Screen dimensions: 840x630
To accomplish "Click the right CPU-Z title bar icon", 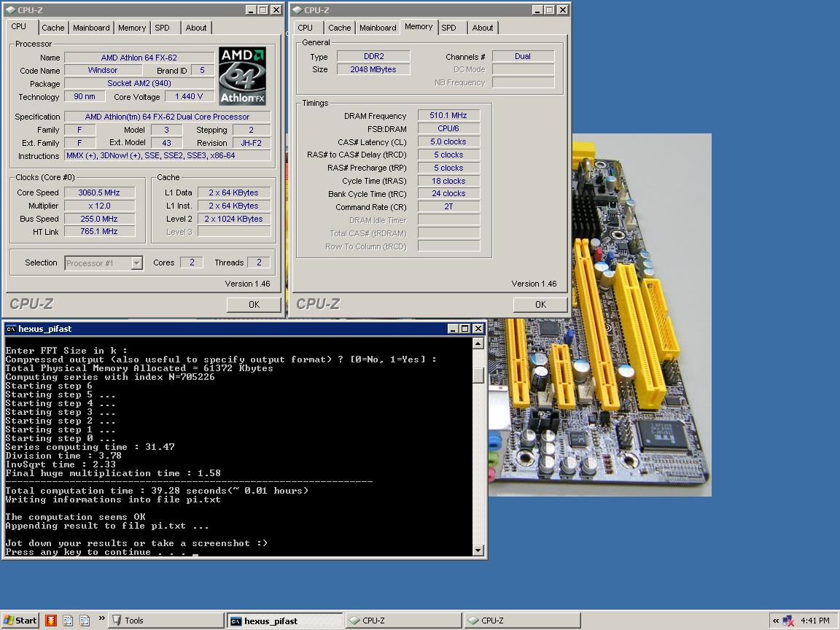I will click(x=297, y=9).
